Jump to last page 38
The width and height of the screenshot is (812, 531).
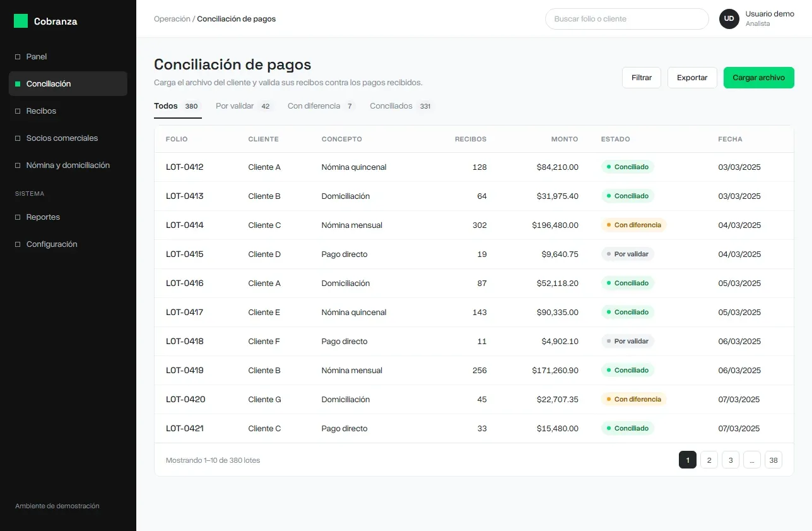click(x=774, y=460)
